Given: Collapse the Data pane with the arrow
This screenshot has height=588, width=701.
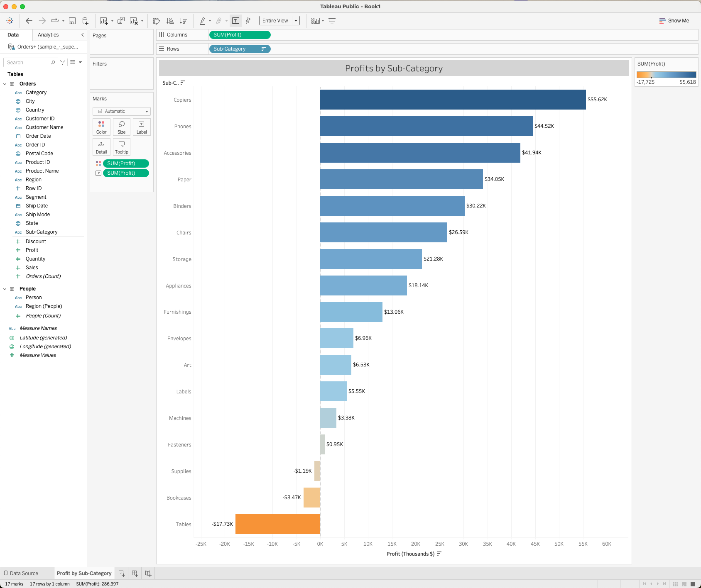Looking at the screenshot, I should tap(82, 35).
